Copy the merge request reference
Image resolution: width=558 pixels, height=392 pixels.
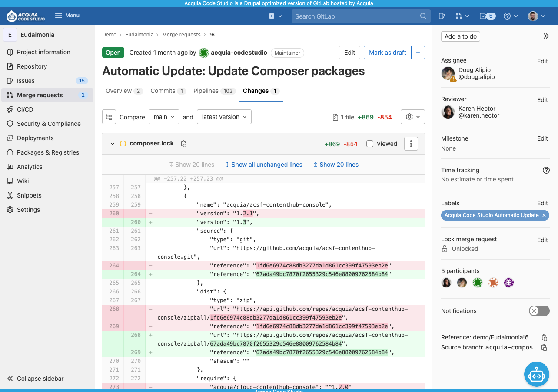(544, 337)
